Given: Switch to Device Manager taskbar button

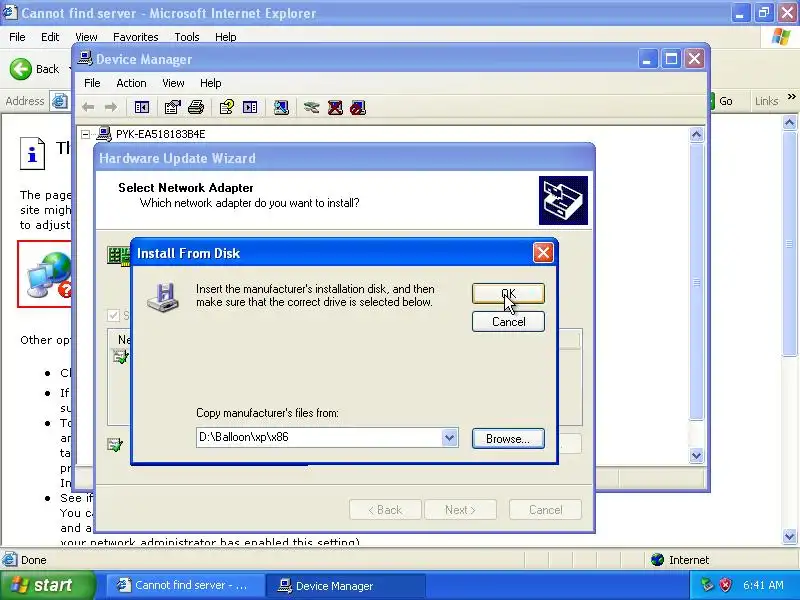Looking at the screenshot, I should [345, 585].
